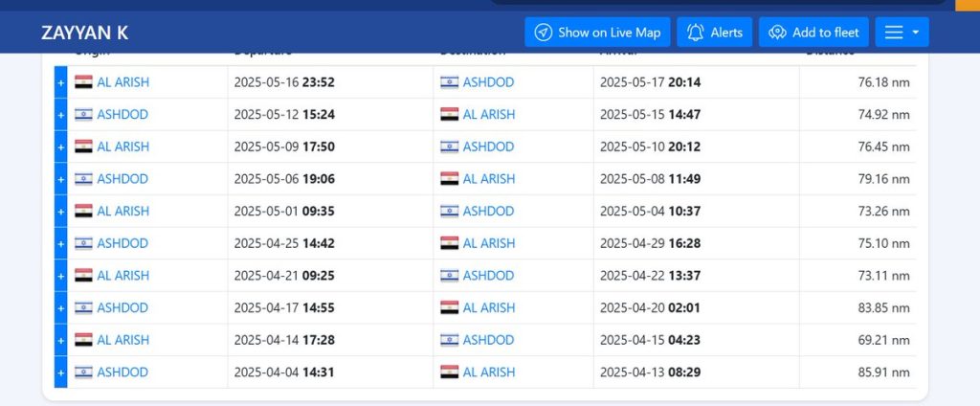
Task: Expand the row departing 2025-05-12 15:24
Action: 61,115
